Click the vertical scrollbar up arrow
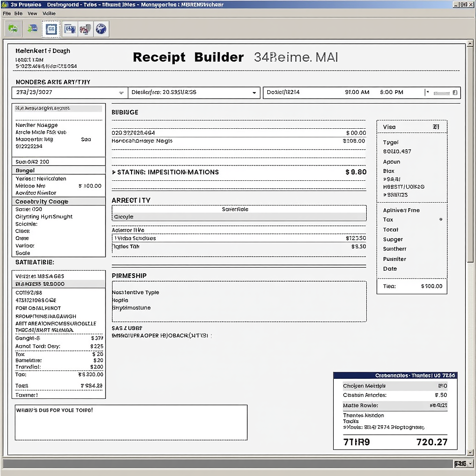The image size is (476, 476). 470,43
